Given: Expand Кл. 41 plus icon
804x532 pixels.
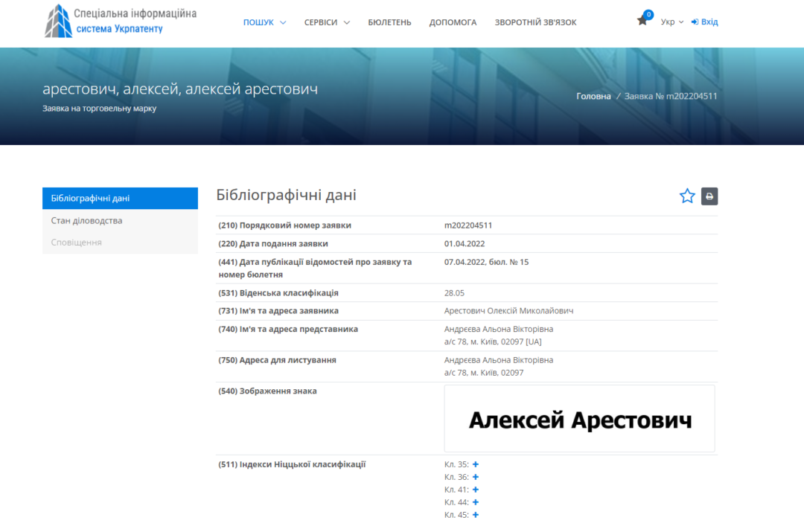Looking at the screenshot, I should coord(476,490).
